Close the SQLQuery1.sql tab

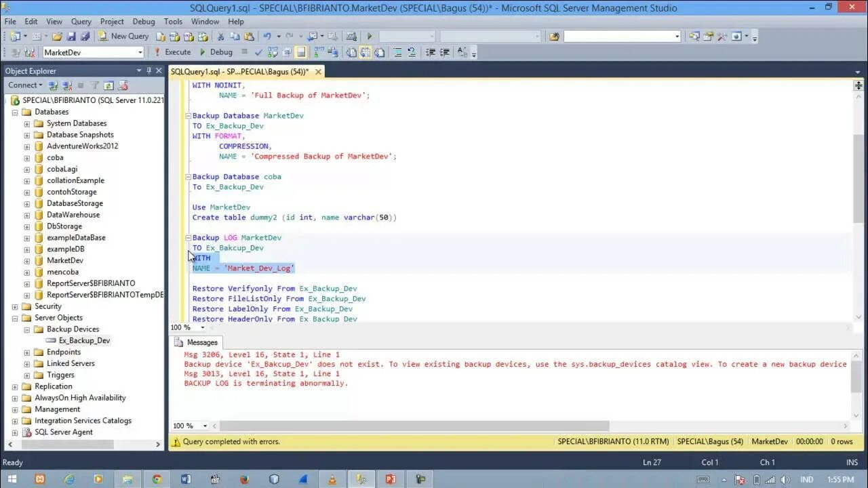coord(318,71)
